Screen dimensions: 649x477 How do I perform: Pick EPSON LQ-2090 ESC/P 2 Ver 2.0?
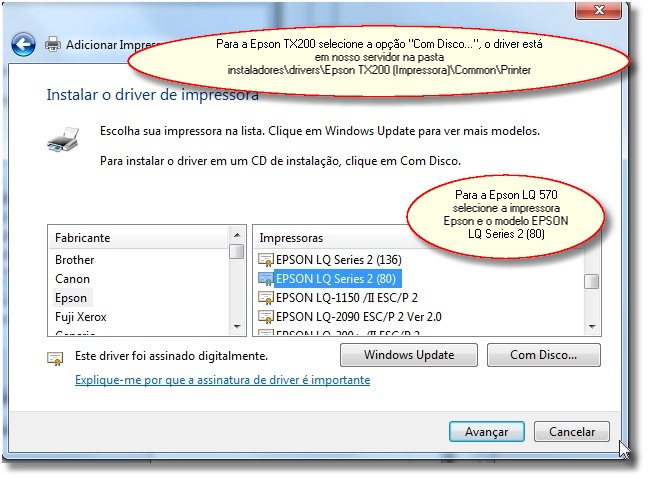click(358, 317)
